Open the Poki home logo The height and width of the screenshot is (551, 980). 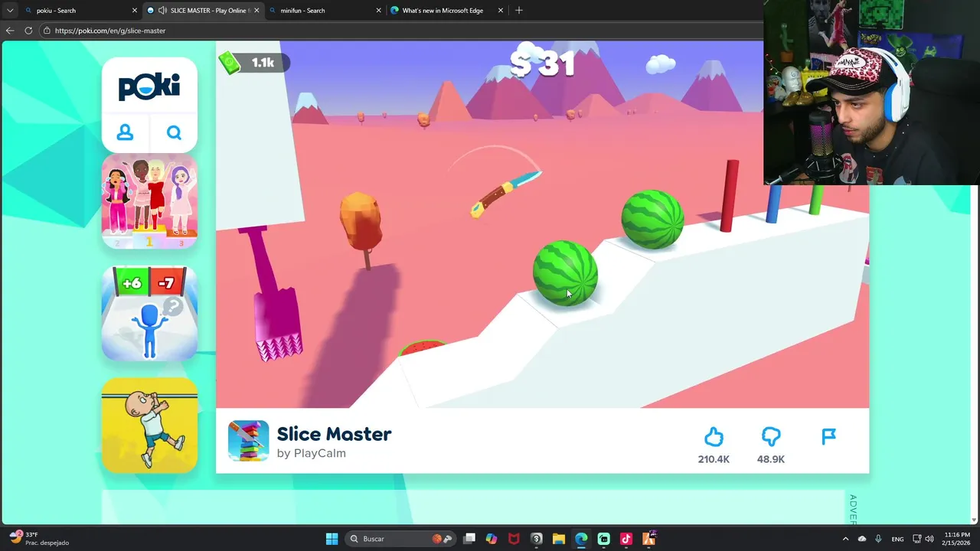click(149, 86)
